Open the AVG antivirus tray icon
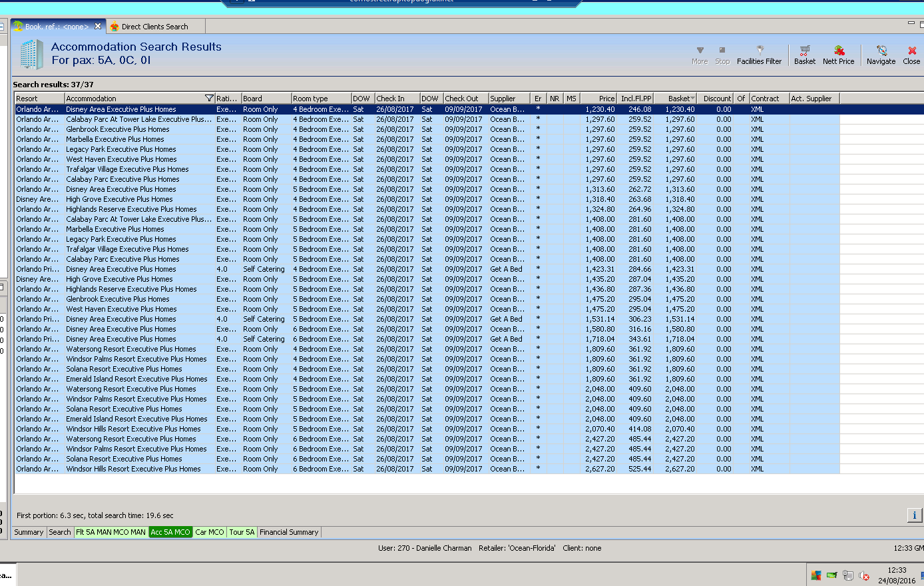Screen dimensions: 924x586 pos(816,575)
